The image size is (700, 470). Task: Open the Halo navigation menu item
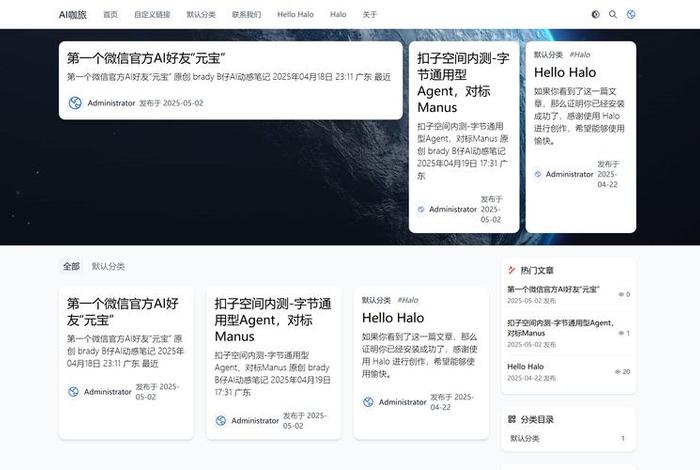click(338, 15)
